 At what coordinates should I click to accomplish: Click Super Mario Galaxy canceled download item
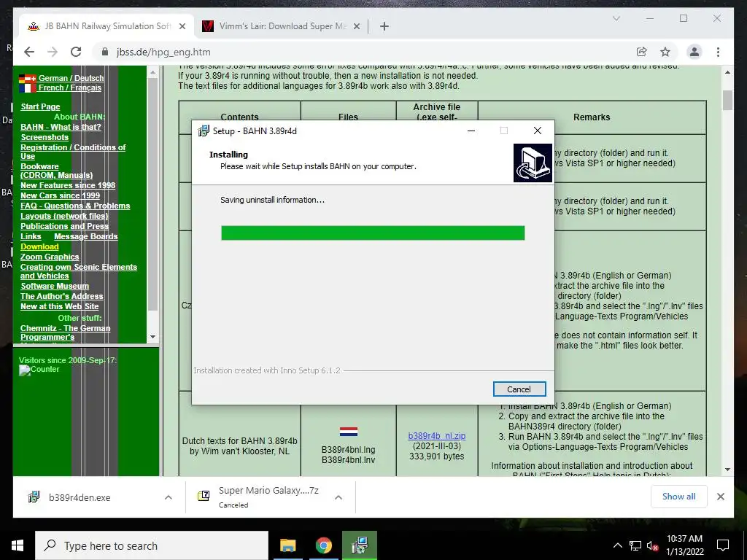pos(268,497)
